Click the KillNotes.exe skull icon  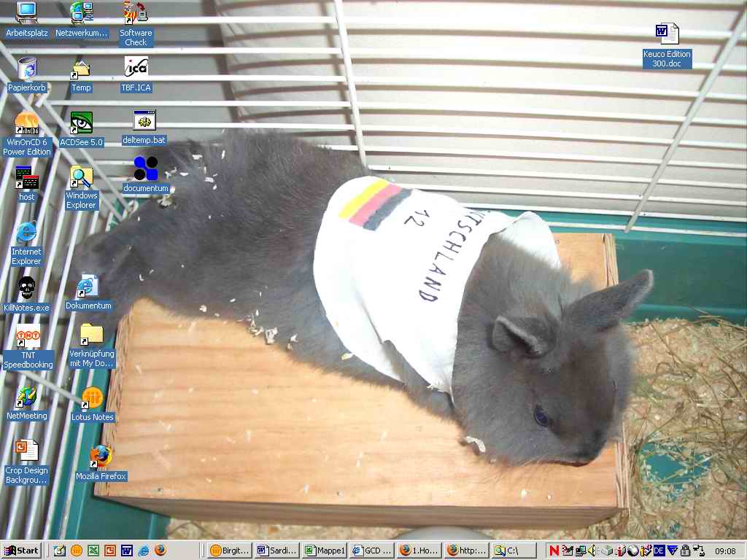pos(26,287)
